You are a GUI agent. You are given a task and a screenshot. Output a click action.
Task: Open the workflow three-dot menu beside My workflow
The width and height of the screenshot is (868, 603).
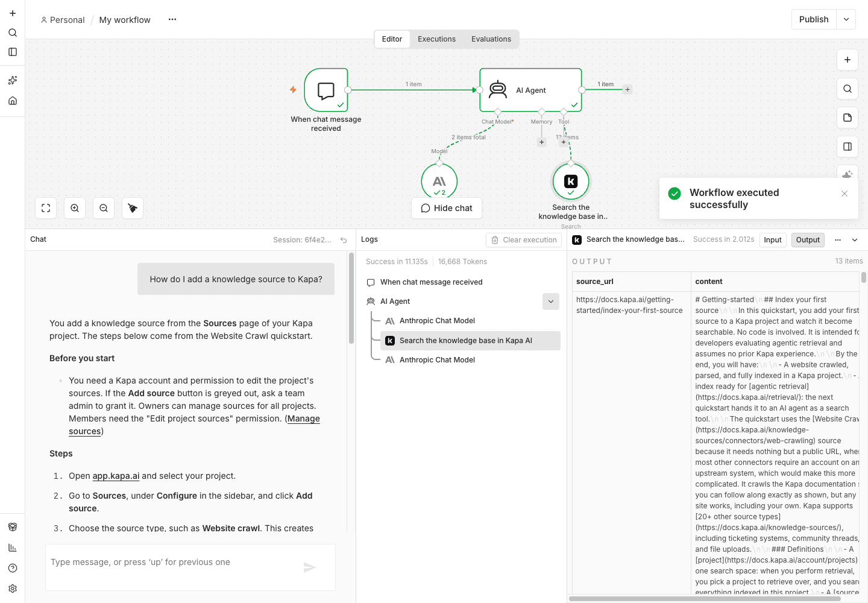(x=172, y=19)
